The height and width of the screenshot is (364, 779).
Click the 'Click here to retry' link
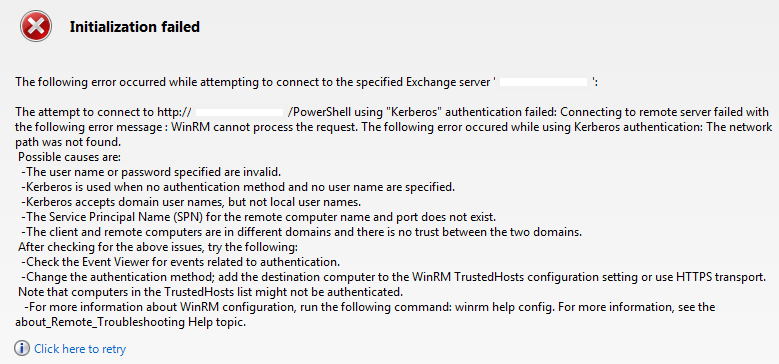pyautogui.click(x=80, y=349)
